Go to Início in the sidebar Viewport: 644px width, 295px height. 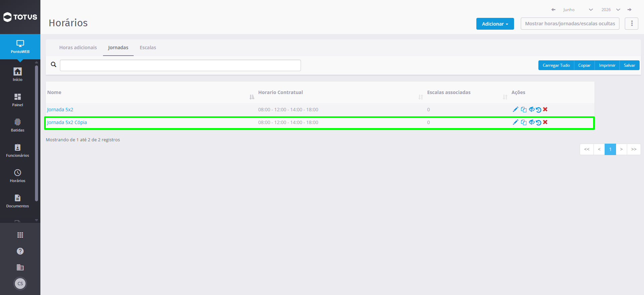[x=18, y=75]
